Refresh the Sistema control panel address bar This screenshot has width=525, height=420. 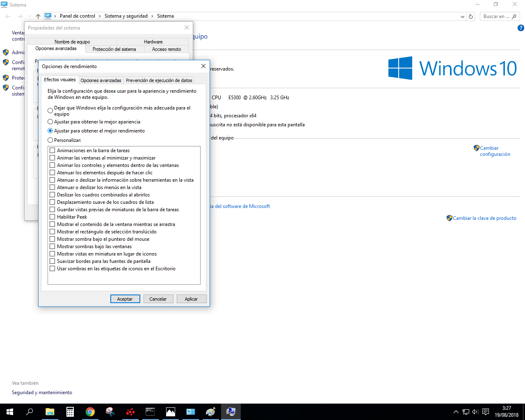click(471, 16)
